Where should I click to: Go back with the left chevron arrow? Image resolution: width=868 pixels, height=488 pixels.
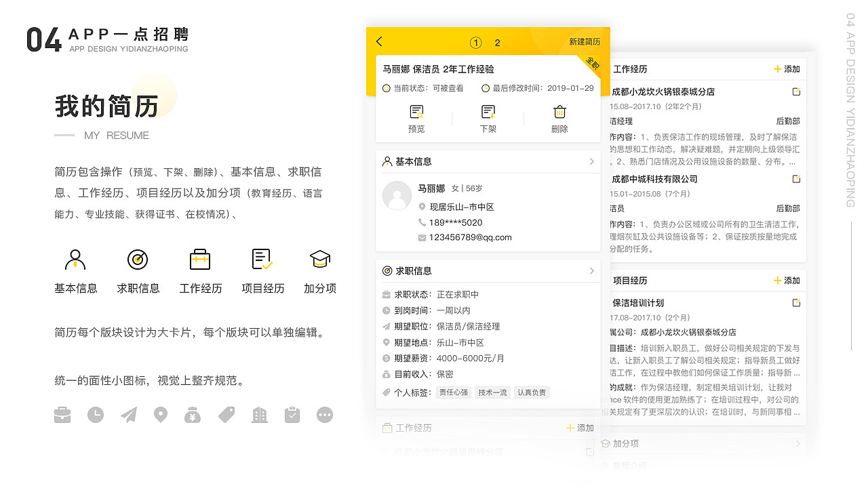(x=379, y=42)
